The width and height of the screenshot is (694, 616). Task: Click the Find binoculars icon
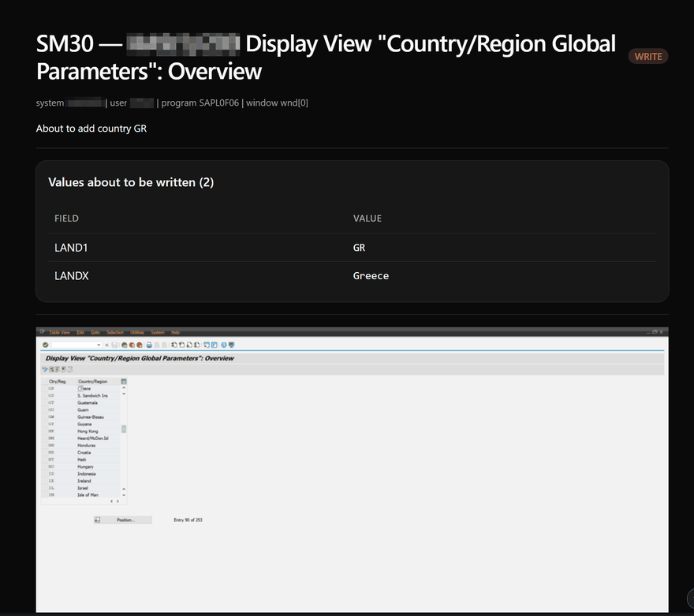[157, 345]
